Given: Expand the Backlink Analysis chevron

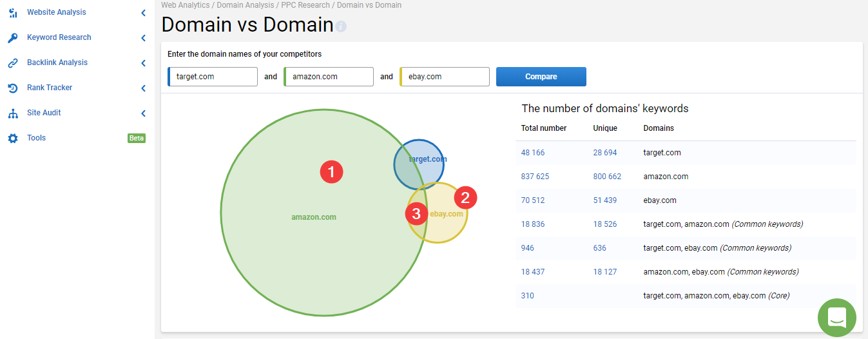Looking at the screenshot, I should [143, 63].
